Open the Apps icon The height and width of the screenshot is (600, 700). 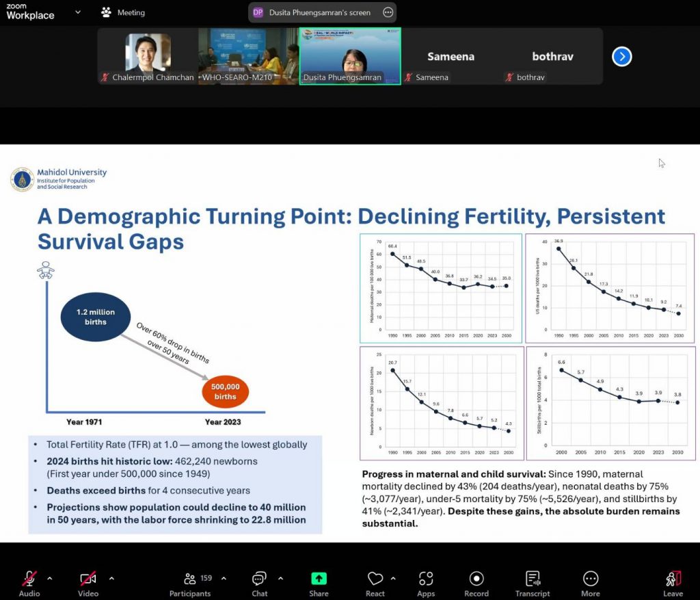[x=426, y=579]
